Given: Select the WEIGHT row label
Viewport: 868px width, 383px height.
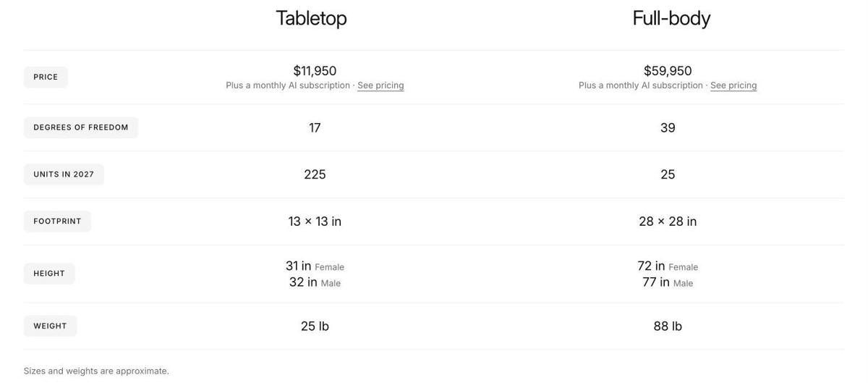Looking at the screenshot, I should coord(50,326).
